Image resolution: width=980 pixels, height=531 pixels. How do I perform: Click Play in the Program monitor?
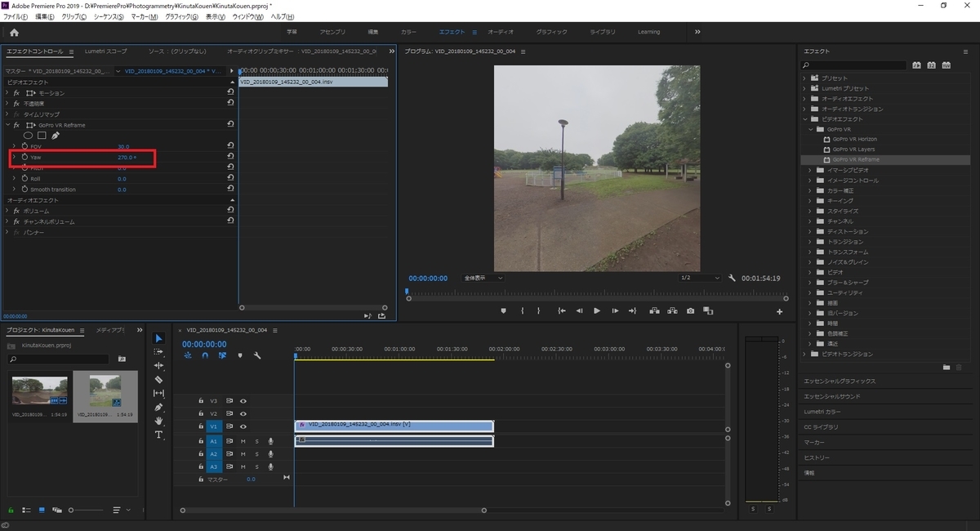point(597,310)
